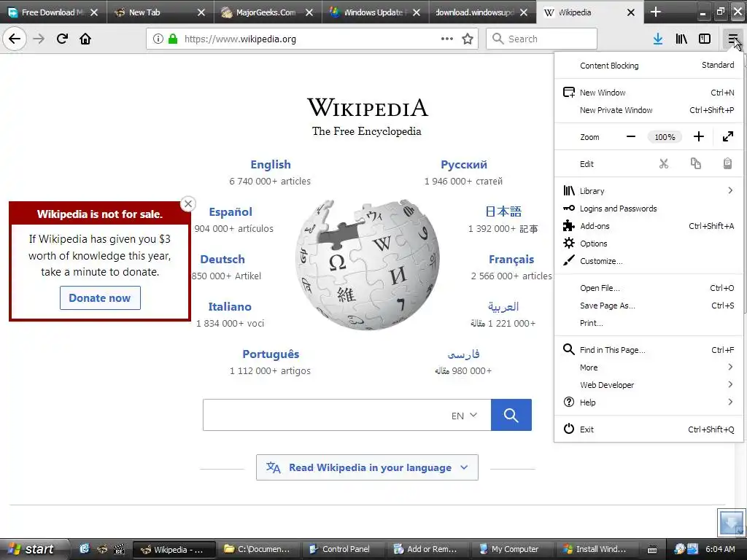
Task: Select Open File... menu entry
Action: point(649,288)
